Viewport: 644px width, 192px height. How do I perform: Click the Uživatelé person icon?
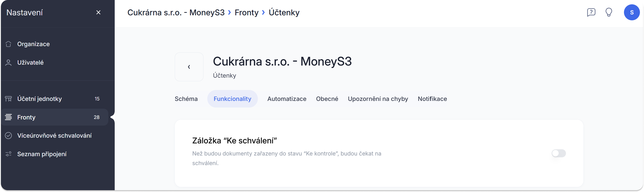8,62
